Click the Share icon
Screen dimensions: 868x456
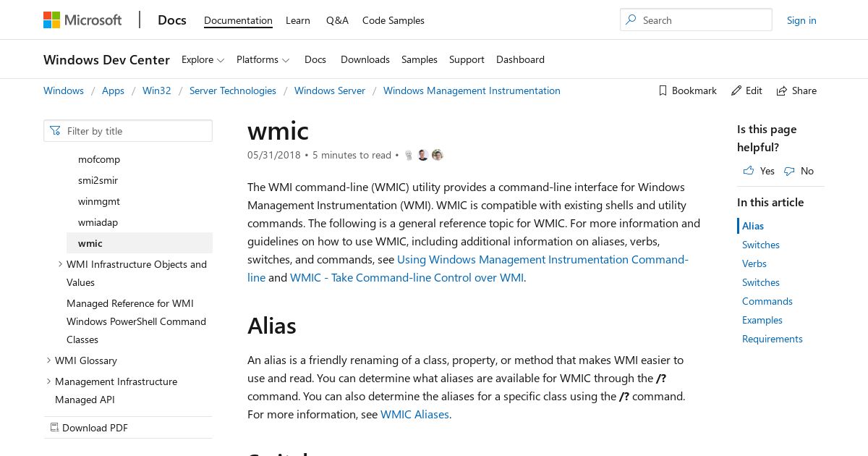782,91
